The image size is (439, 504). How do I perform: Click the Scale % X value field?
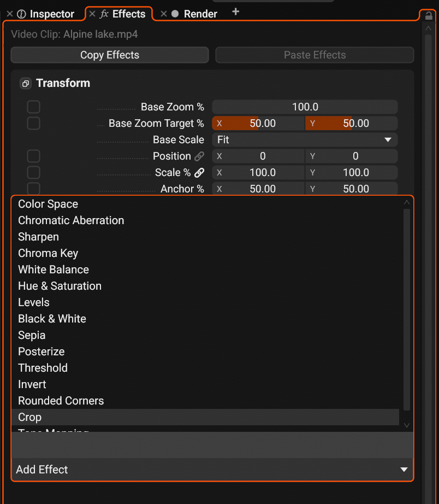pyautogui.click(x=258, y=173)
